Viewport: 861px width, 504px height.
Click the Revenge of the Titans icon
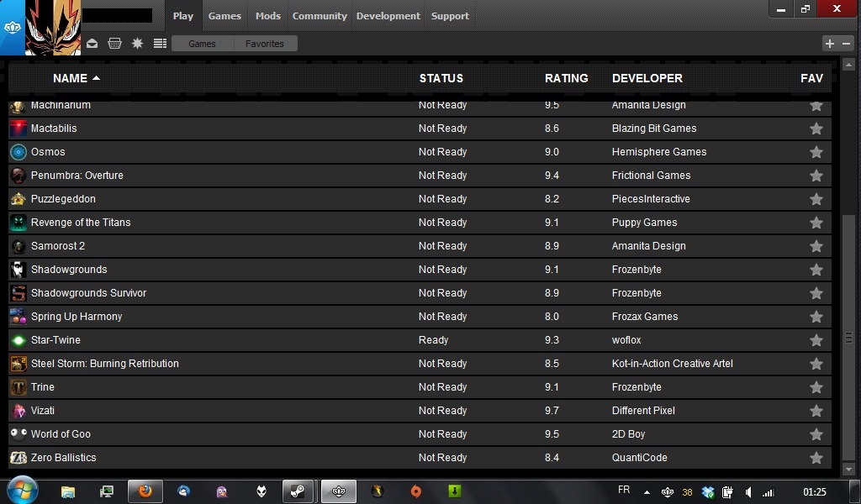[x=18, y=223]
